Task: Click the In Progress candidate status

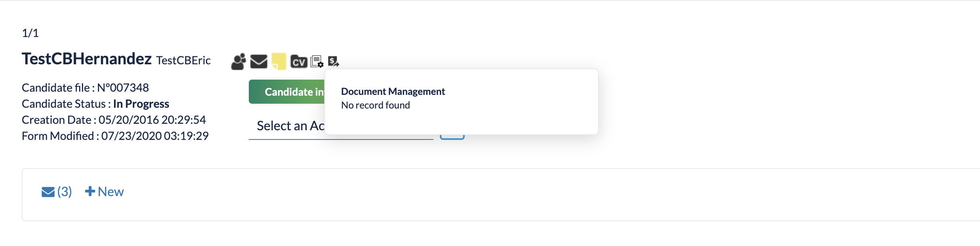Action: click(x=141, y=104)
